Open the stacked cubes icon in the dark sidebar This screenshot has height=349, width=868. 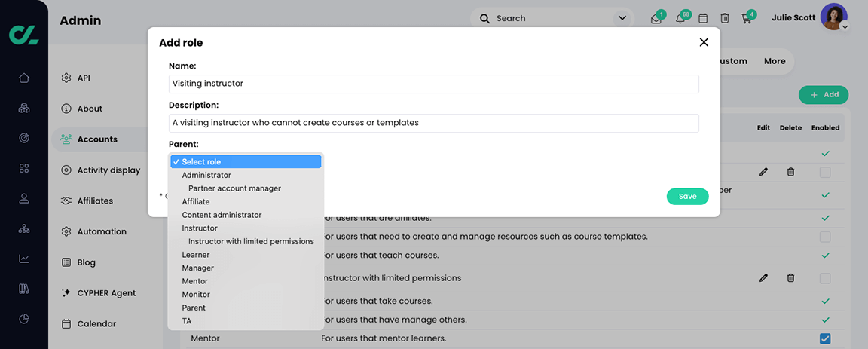click(24, 108)
